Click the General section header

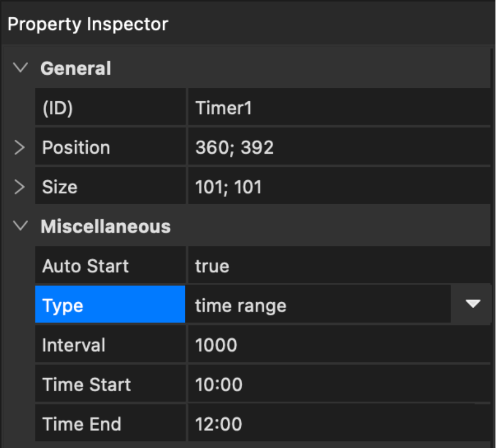76,69
